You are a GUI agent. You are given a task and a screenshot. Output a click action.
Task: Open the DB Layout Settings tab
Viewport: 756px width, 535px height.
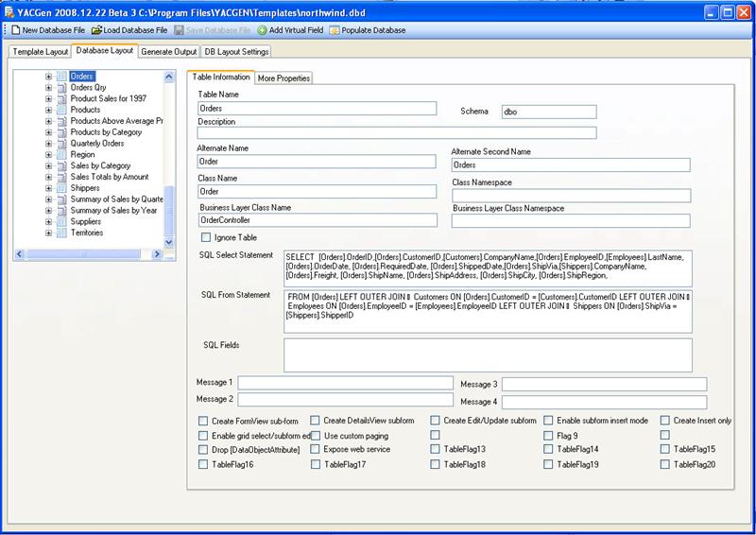click(x=236, y=52)
